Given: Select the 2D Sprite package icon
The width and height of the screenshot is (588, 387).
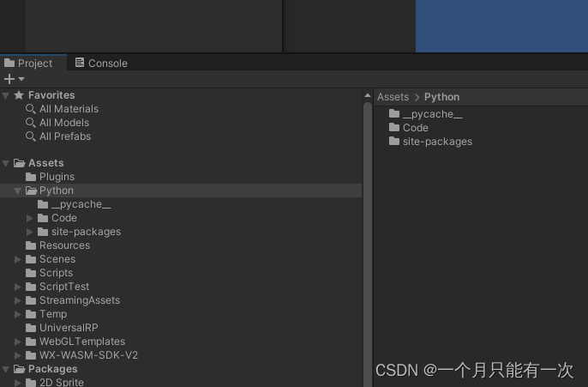Looking at the screenshot, I should (x=31, y=383).
